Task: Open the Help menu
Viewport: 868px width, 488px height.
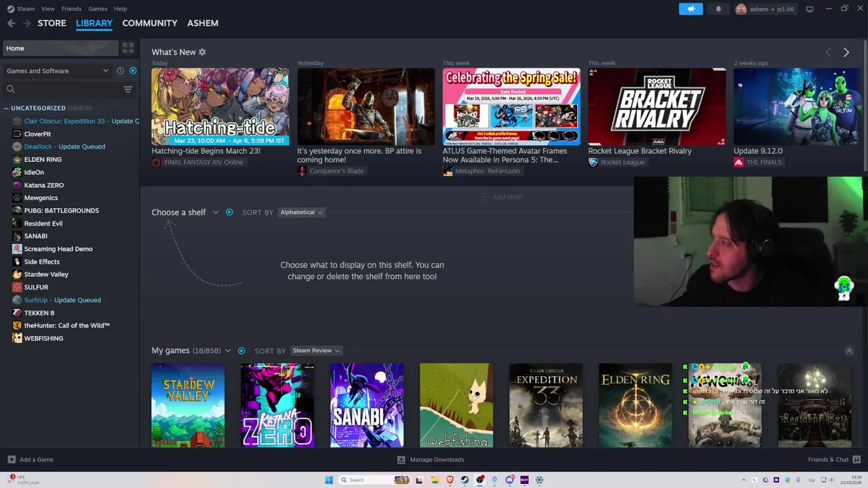Action: pyautogui.click(x=121, y=9)
